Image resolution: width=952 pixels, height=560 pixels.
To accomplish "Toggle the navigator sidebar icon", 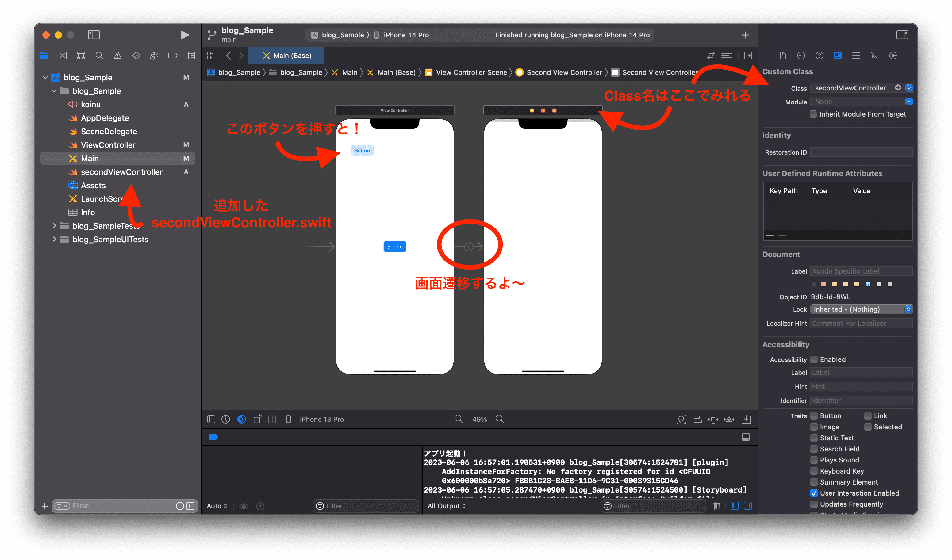I will click(x=94, y=35).
